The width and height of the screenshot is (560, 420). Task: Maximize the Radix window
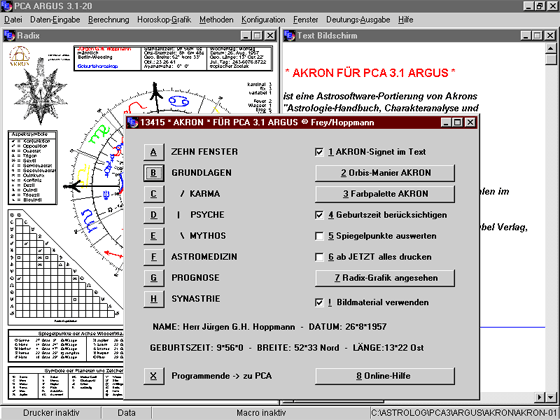click(257, 36)
